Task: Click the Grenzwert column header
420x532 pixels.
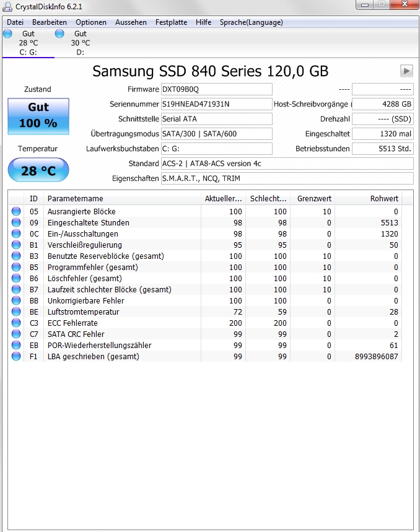Action: [x=313, y=198]
